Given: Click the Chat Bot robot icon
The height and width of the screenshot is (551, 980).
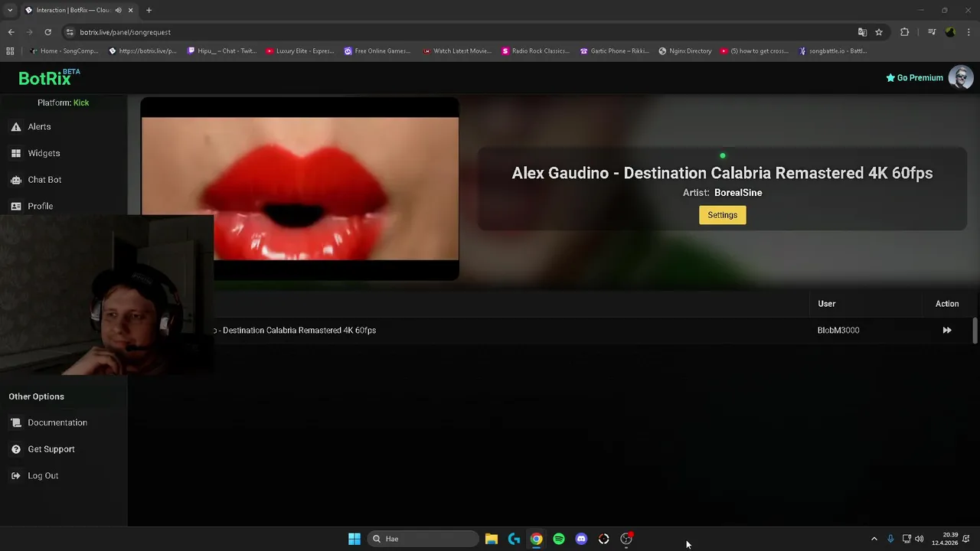Looking at the screenshot, I should (16, 180).
